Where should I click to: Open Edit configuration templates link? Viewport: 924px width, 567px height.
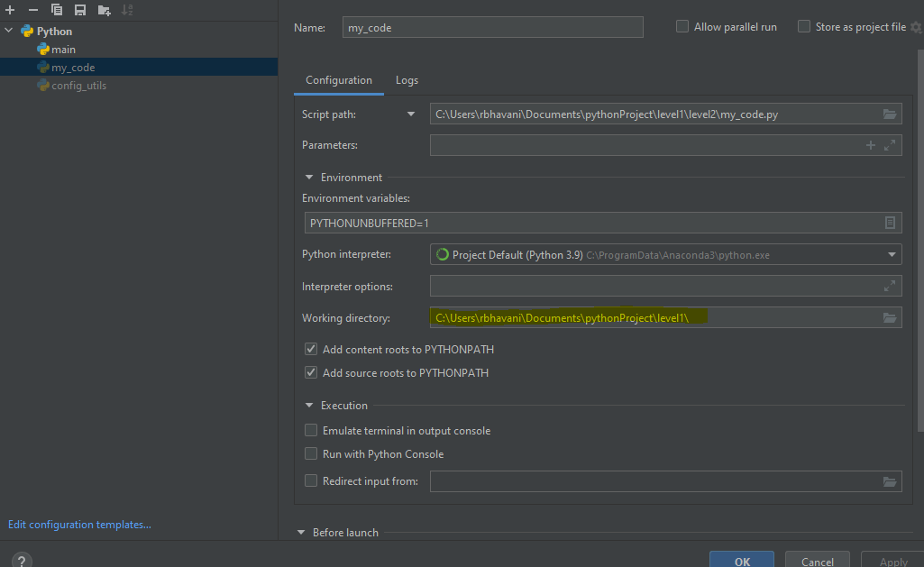(79, 525)
